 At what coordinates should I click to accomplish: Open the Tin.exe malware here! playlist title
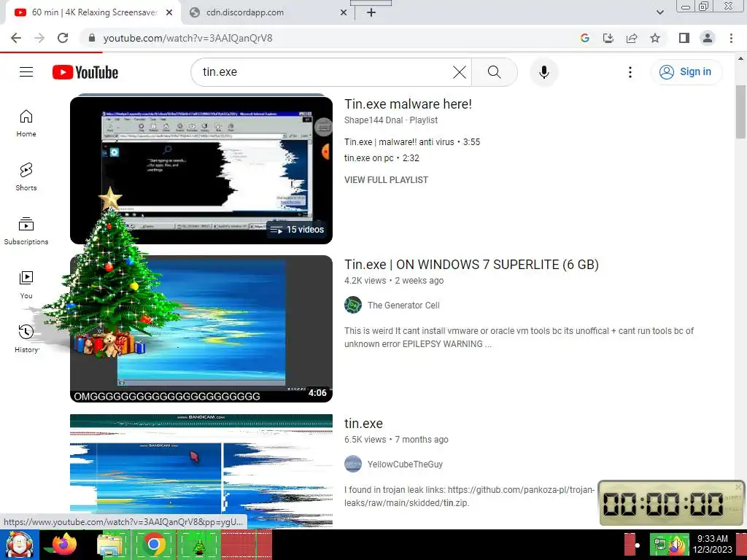click(408, 104)
